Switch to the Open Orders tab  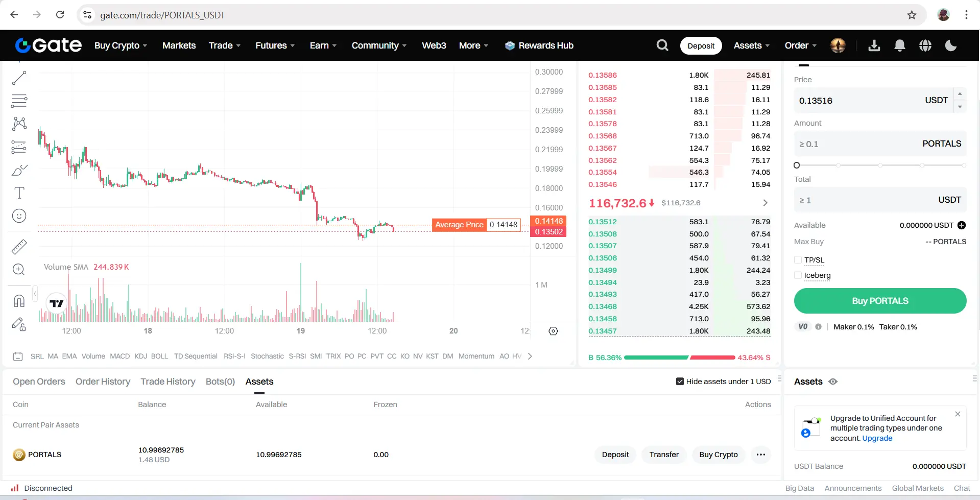click(x=39, y=382)
